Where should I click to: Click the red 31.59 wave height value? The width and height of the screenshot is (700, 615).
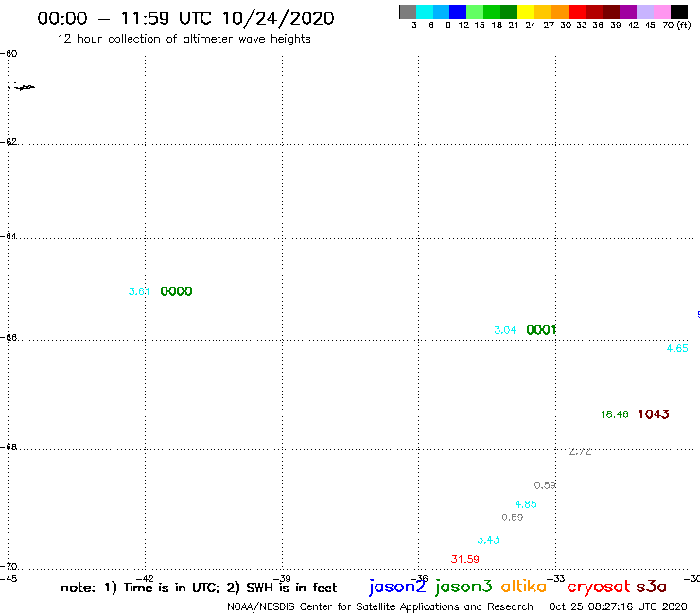[465, 559]
